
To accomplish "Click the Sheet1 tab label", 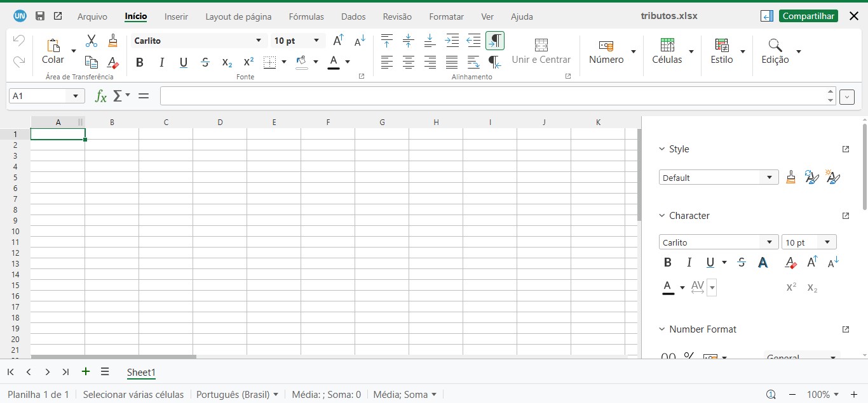I will click(141, 373).
